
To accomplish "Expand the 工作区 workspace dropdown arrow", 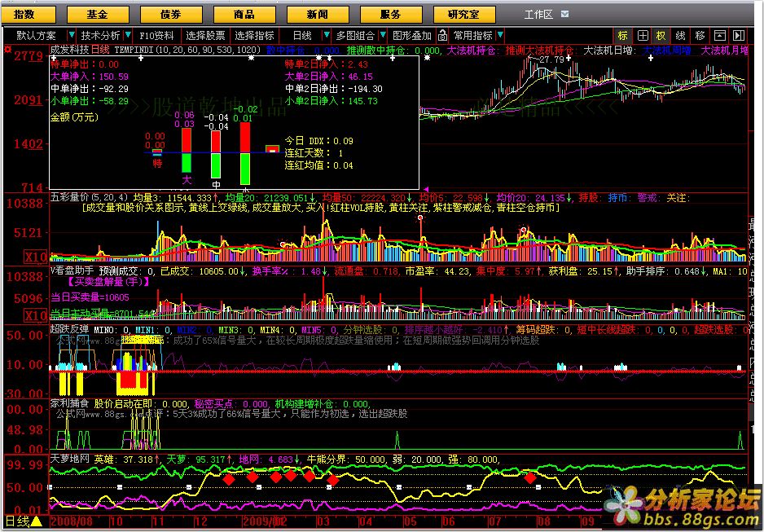I will [564, 14].
